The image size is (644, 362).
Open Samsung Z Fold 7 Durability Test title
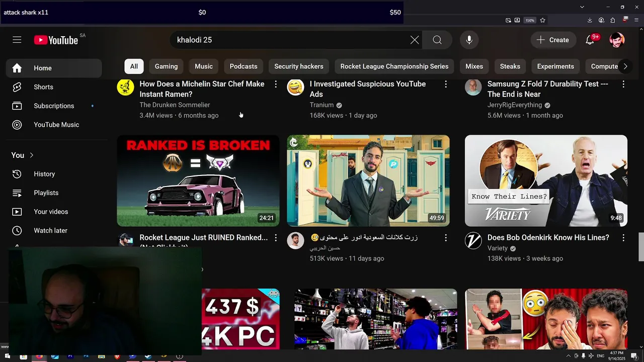pos(548,89)
